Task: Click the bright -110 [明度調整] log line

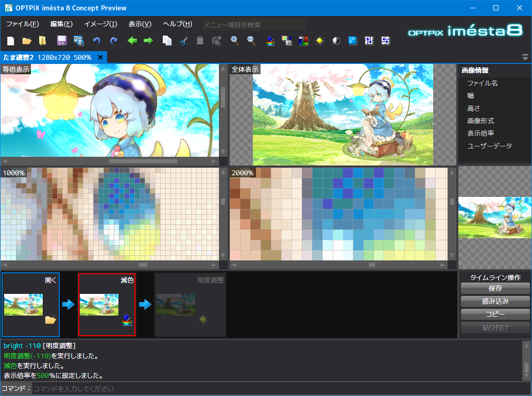Action: [40, 346]
